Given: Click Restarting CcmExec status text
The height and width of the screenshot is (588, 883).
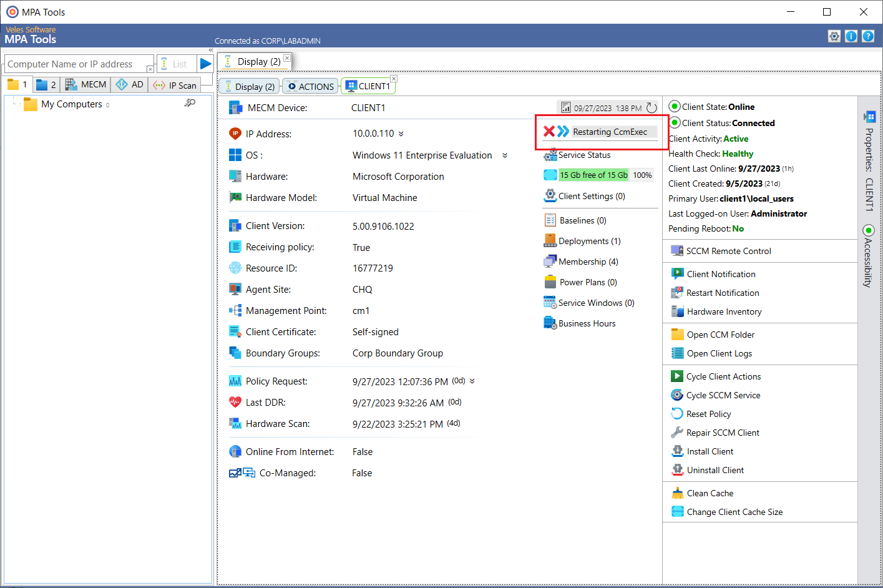Looking at the screenshot, I should click(x=610, y=132).
